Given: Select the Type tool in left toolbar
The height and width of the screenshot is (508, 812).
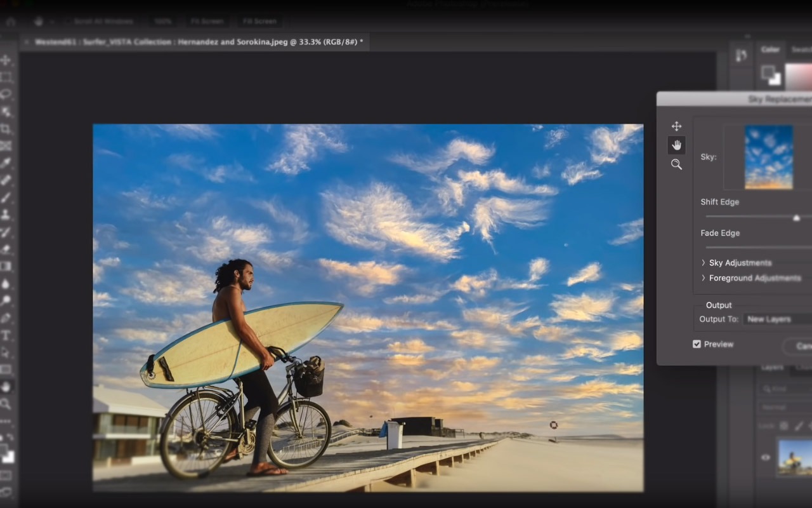Looking at the screenshot, I should click(x=6, y=335).
